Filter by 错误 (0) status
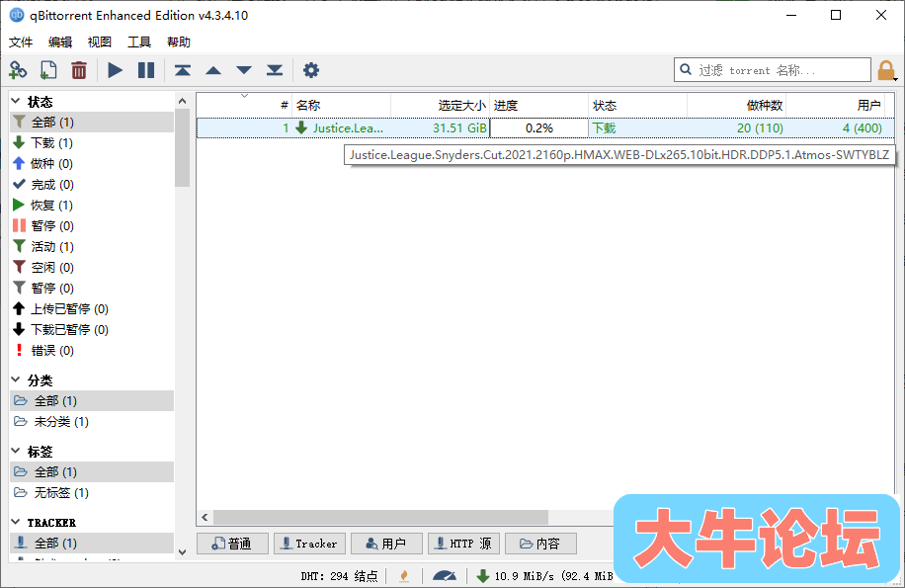The image size is (905, 588). [x=92, y=351]
